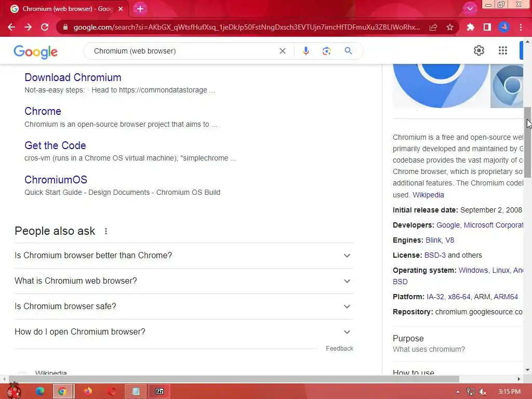Open the Google developer link
The width and height of the screenshot is (532, 399).
448,225
